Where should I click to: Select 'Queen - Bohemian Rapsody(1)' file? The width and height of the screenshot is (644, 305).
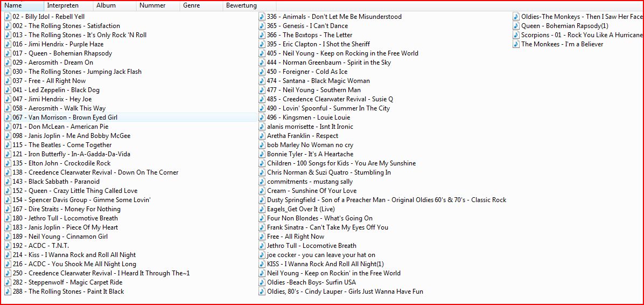pyautogui.click(x=565, y=26)
